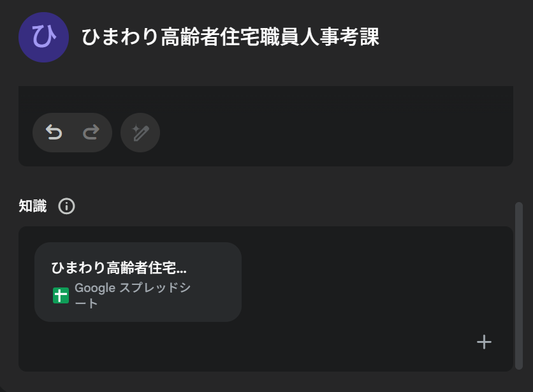The height and width of the screenshot is (392, 533).
Task: Click the undo arrow icon
Action: [x=54, y=133]
